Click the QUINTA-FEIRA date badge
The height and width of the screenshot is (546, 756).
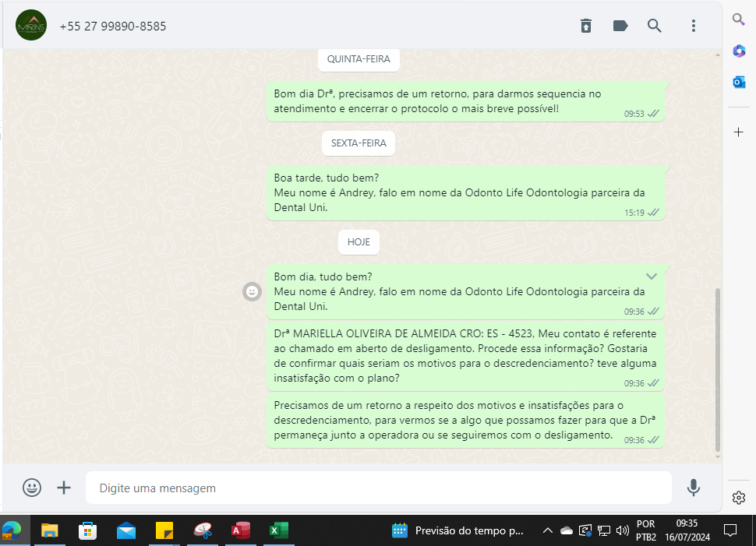pyautogui.click(x=359, y=59)
